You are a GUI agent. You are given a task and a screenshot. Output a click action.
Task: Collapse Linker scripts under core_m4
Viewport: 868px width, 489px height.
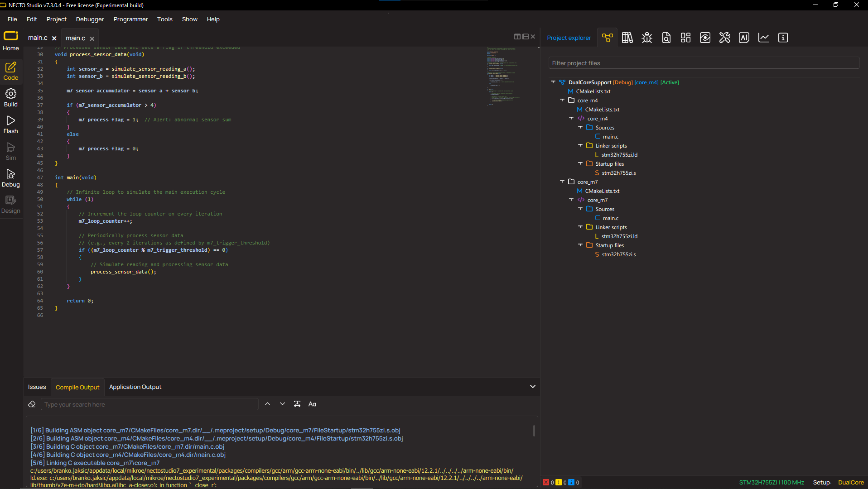click(x=580, y=145)
